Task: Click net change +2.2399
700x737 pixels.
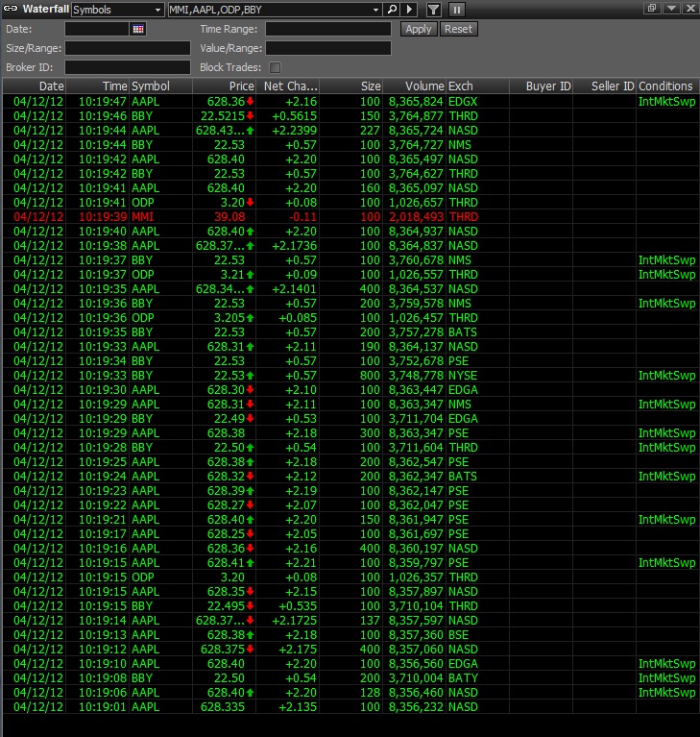Action: 294,131
